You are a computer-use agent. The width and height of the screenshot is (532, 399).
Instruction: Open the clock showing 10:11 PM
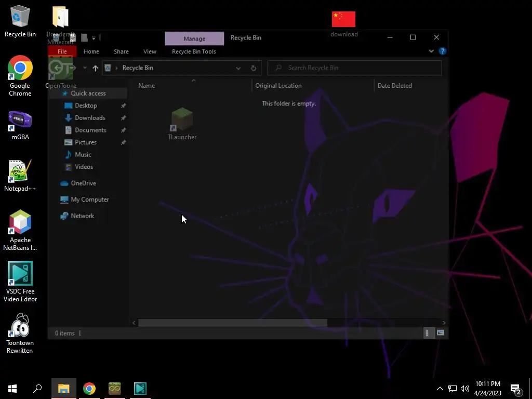(487, 389)
